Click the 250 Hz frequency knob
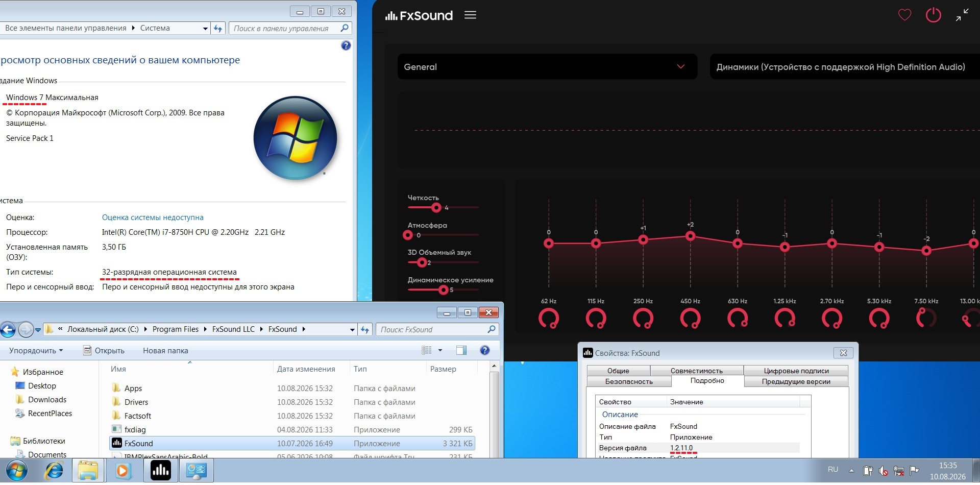The width and height of the screenshot is (980, 485). click(x=643, y=318)
